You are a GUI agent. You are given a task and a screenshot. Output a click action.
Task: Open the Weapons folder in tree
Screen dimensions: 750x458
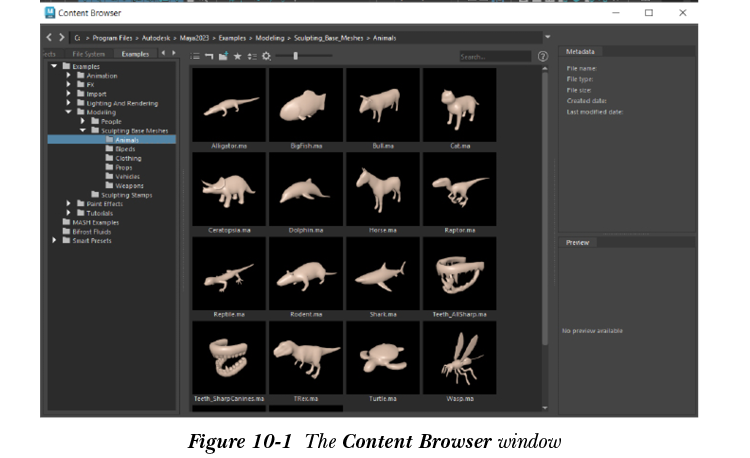(x=128, y=186)
